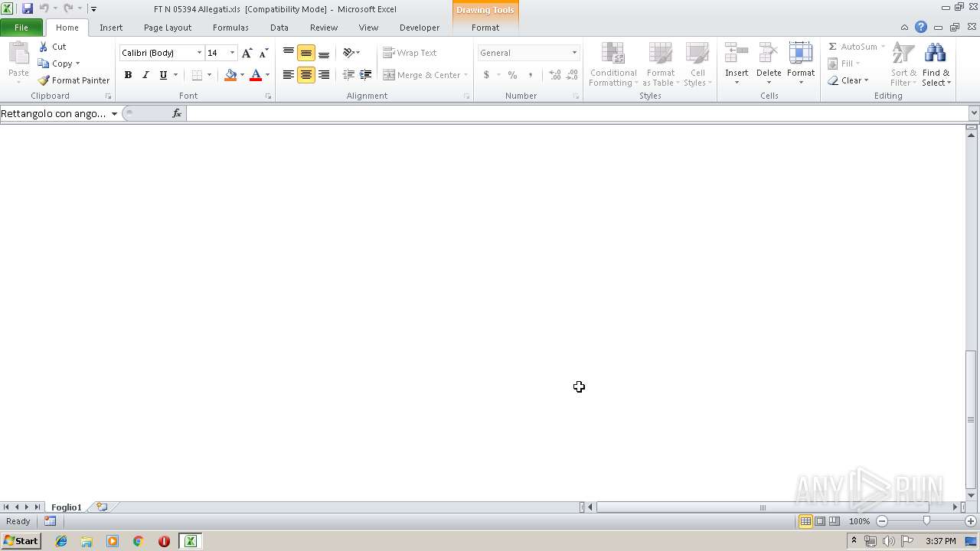
Task: Apply bottom vertical alignment
Action: pyautogui.click(x=324, y=53)
